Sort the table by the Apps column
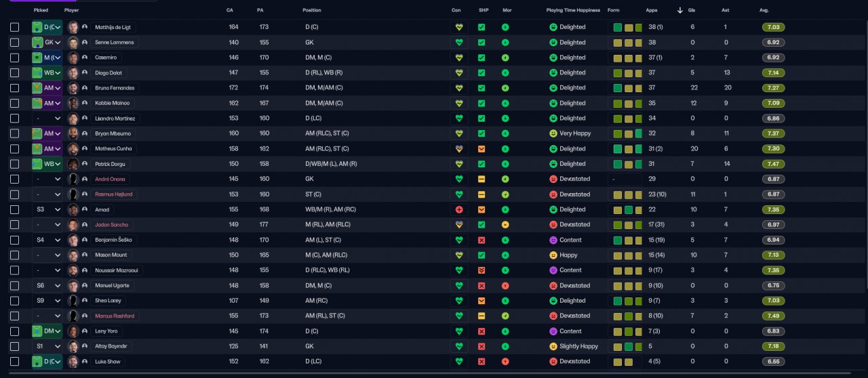The width and height of the screenshot is (868, 378). pos(652,10)
